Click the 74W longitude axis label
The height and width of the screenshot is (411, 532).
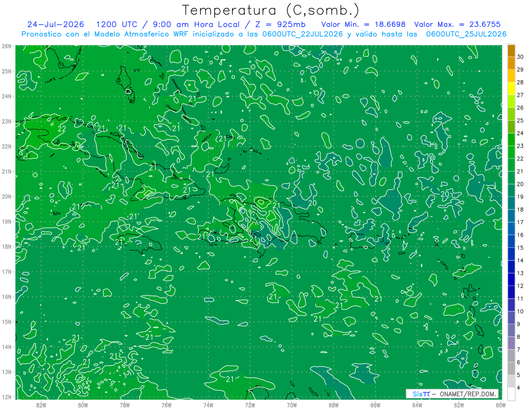pyautogui.click(x=208, y=404)
